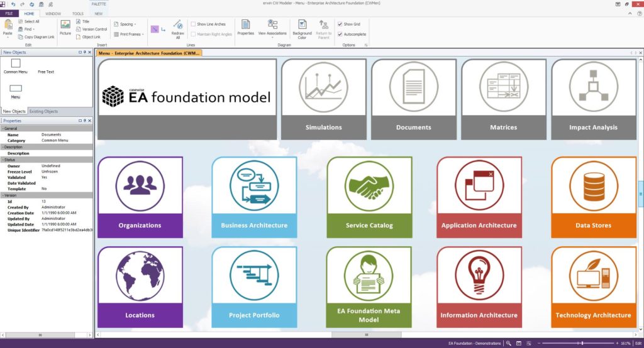Click the Version Control button
Screen dimensions: 644x348
(x=91, y=29)
